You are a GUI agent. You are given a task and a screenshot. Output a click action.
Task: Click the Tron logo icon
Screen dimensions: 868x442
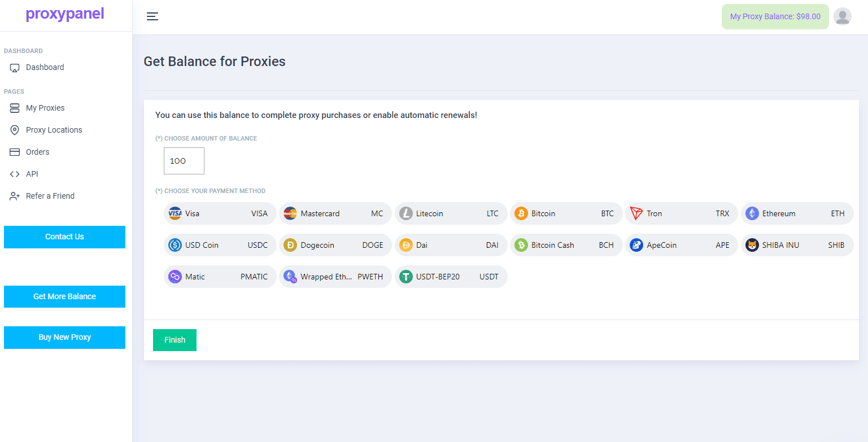[636, 213]
